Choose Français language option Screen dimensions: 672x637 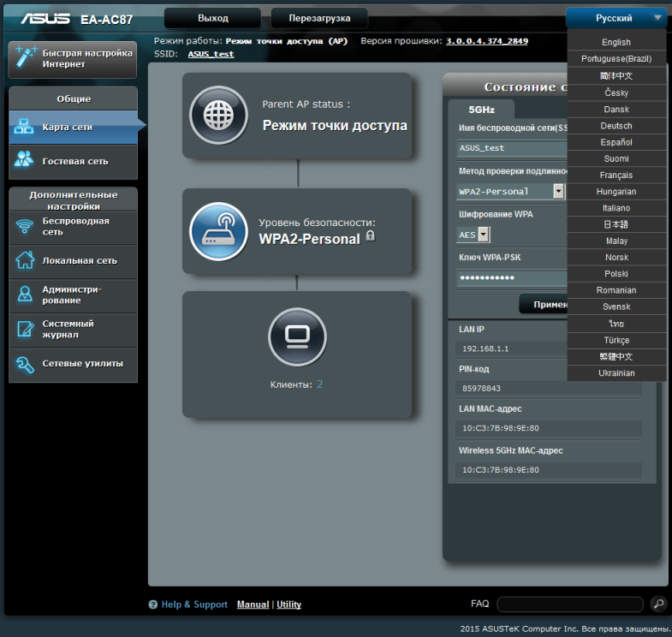pyautogui.click(x=616, y=175)
